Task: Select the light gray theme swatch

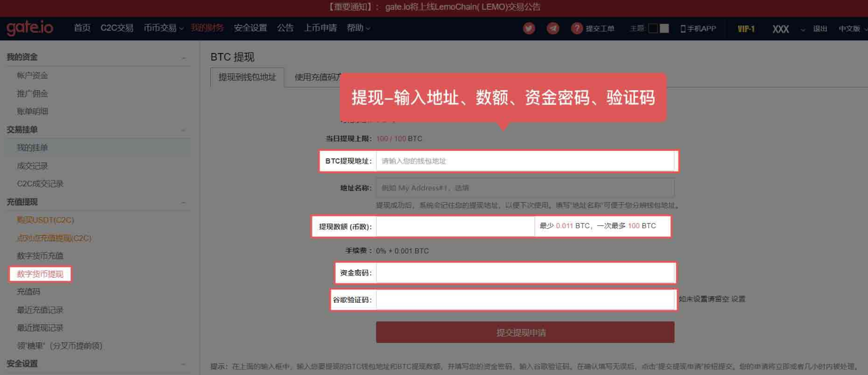Action: (664, 29)
